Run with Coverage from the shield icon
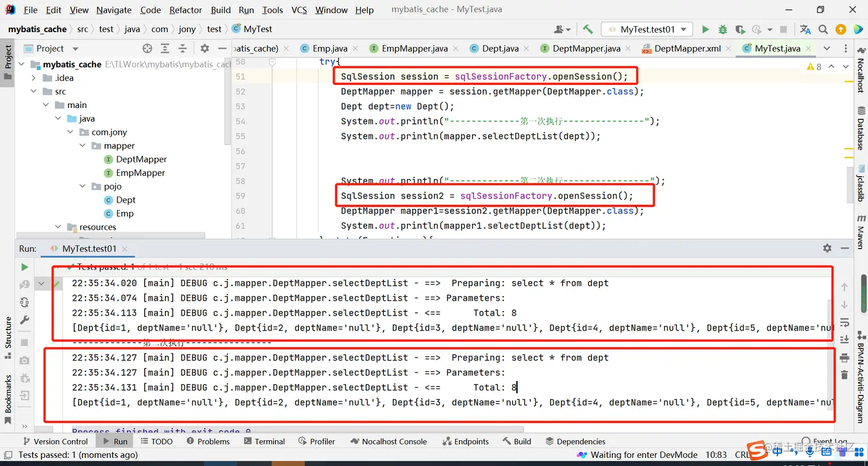 (x=740, y=29)
